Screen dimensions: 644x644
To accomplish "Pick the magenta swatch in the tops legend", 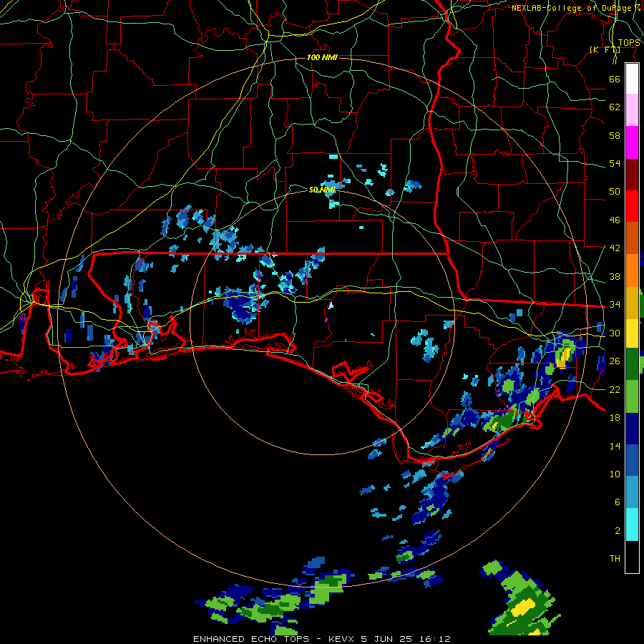I will [632, 142].
